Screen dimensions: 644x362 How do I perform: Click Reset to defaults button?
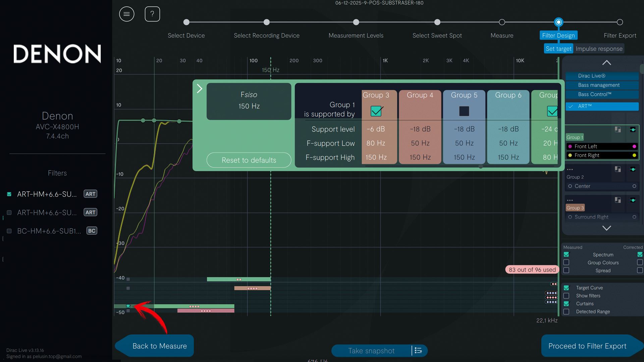[249, 160]
